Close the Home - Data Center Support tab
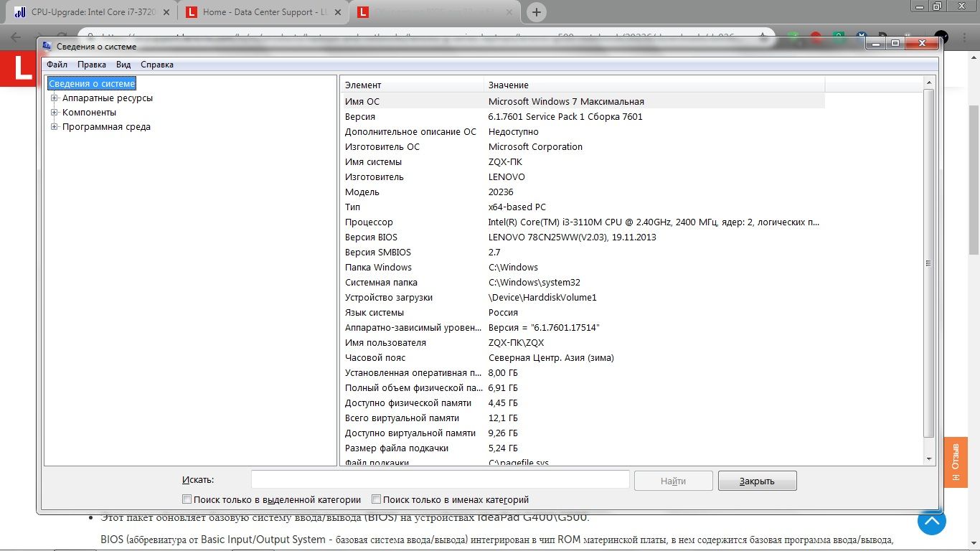This screenshot has height=551, width=980. (337, 12)
